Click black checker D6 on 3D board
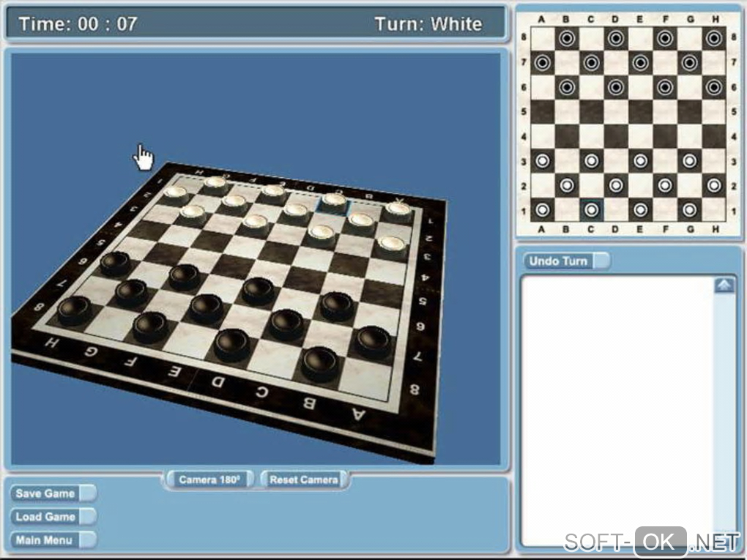 point(259,291)
